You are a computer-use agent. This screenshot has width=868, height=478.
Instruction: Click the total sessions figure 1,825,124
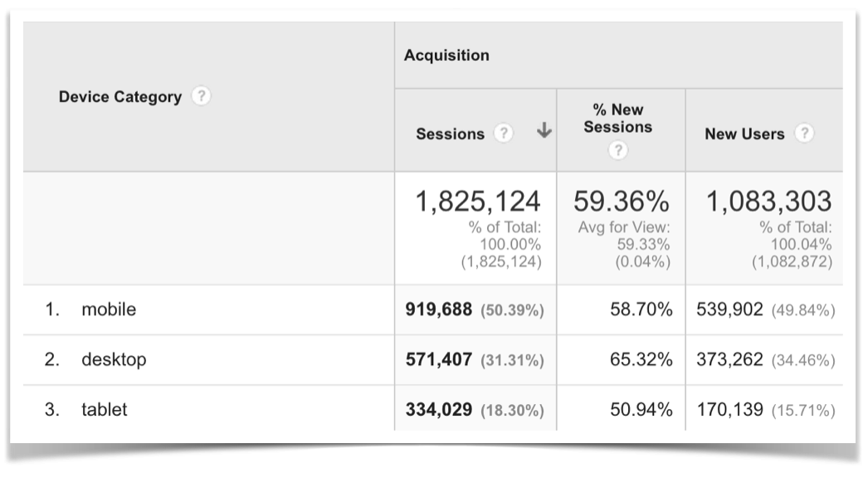click(x=477, y=202)
